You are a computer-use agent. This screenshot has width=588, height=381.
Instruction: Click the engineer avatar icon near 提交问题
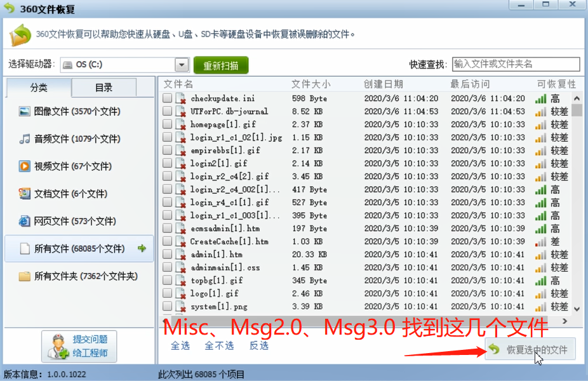point(58,347)
